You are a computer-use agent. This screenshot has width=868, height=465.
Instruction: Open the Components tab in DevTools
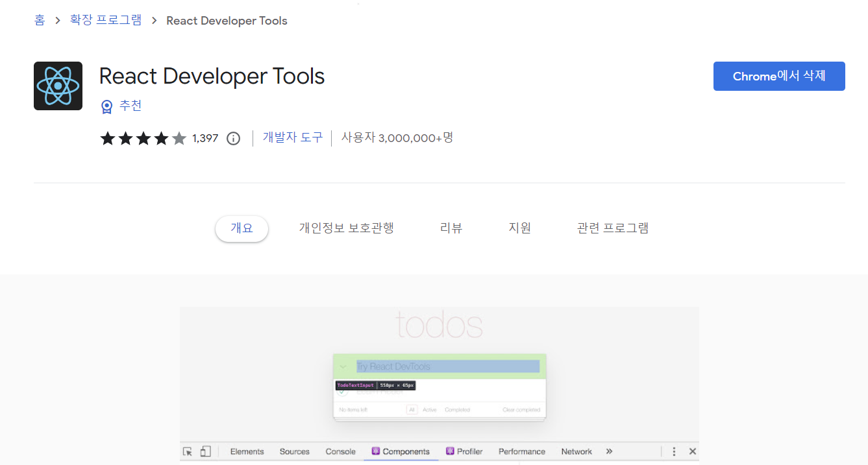pyautogui.click(x=401, y=451)
